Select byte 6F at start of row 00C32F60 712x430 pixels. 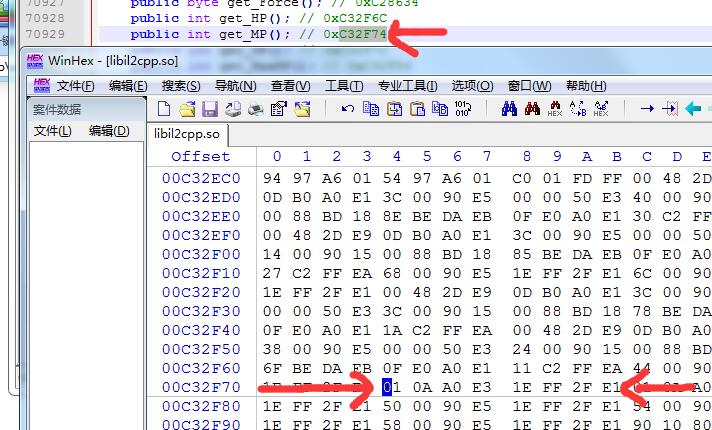pyautogui.click(x=272, y=368)
